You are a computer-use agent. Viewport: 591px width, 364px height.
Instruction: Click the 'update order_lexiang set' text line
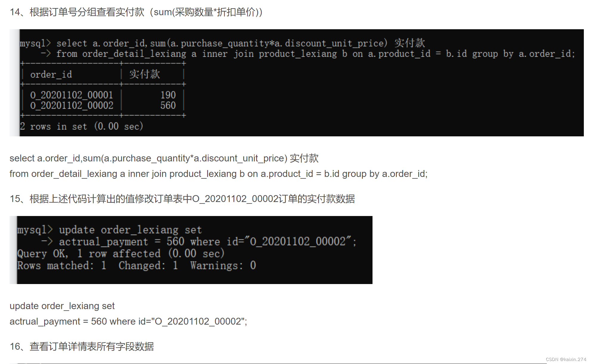pyautogui.click(x=62, y=306)
